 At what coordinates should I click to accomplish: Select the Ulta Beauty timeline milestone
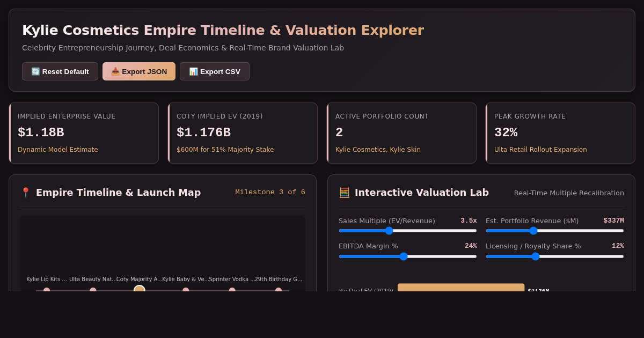pyautogui.click(x=93, y=290)
